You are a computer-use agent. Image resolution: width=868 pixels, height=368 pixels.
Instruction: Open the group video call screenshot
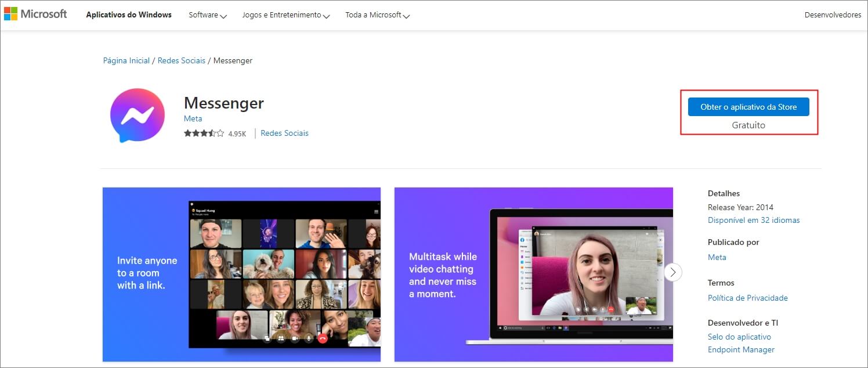tap(241, 275)
